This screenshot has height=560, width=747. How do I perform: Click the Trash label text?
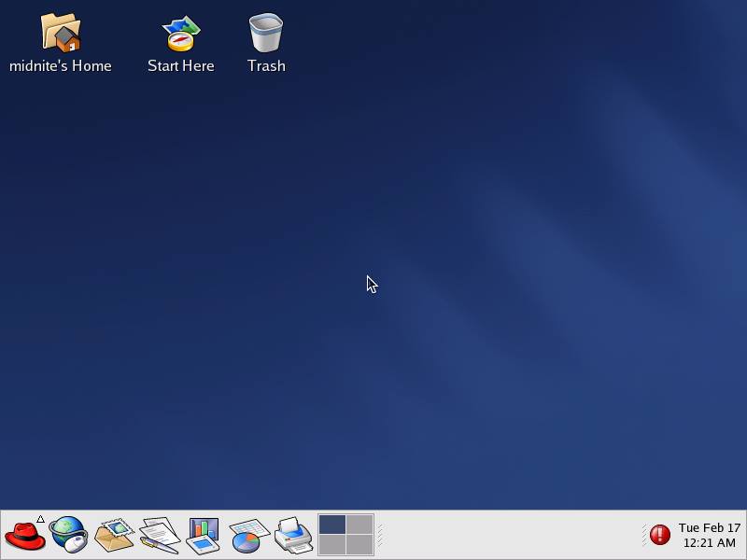click(266, 66)
